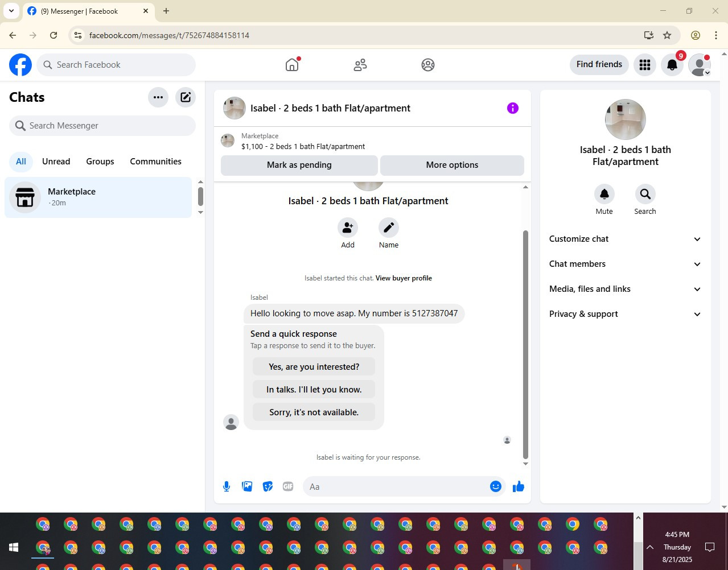Open the View buyer profile link
Screen dimensions: 728x570
(404, 278)
